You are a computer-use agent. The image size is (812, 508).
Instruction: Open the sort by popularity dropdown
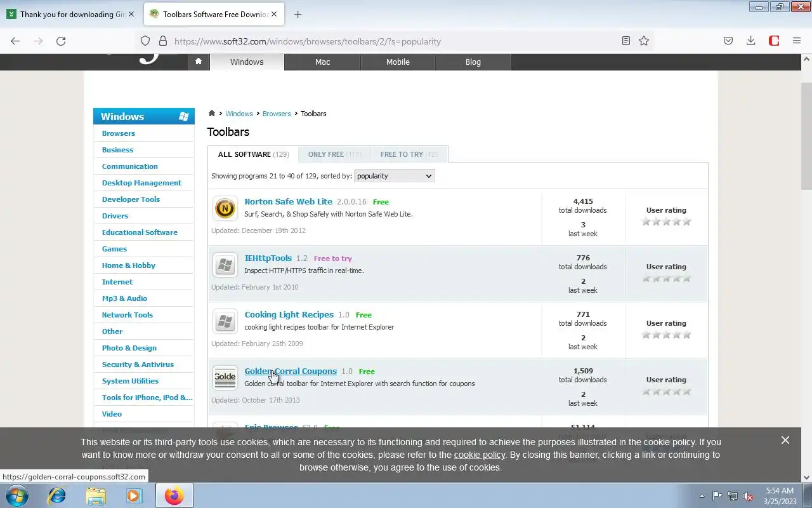(x=395, y=176)
